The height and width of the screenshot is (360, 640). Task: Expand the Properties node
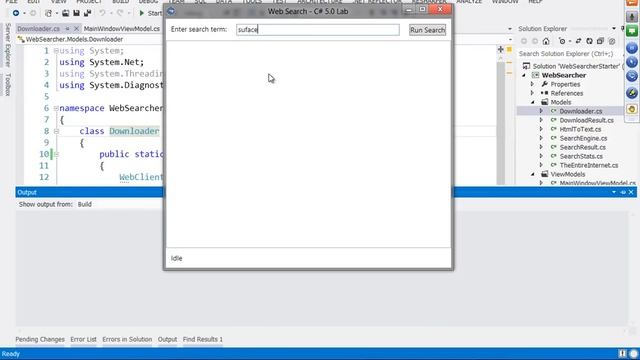click(x=532, y=84)
